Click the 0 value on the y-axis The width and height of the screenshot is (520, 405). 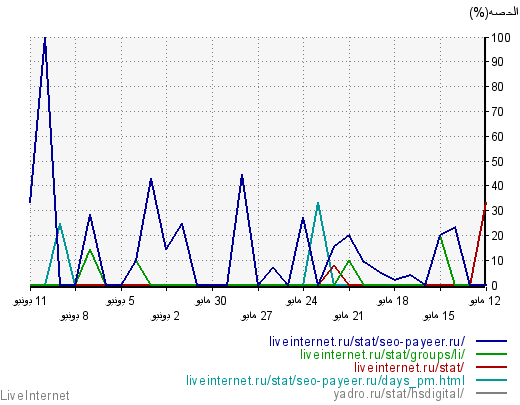point(494,286)
